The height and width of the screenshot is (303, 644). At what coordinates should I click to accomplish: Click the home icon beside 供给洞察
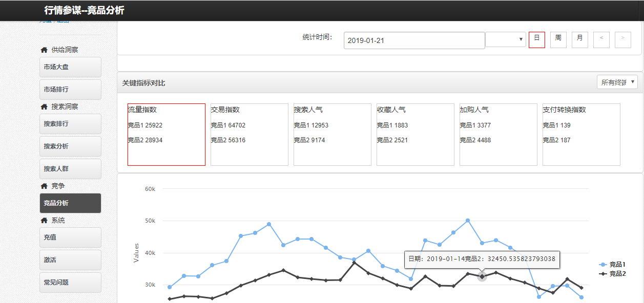[44, 50]
